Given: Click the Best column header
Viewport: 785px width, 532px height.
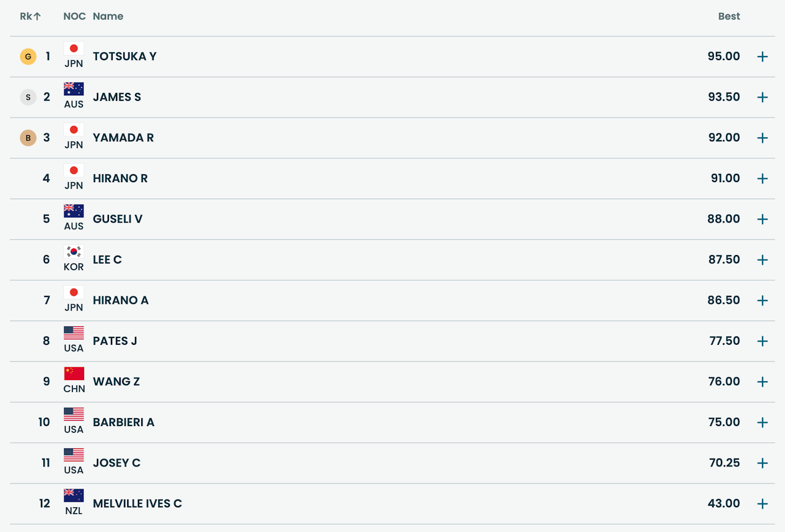Looking at the screenshot, I should pyautogui.click(x=728, y=16).
